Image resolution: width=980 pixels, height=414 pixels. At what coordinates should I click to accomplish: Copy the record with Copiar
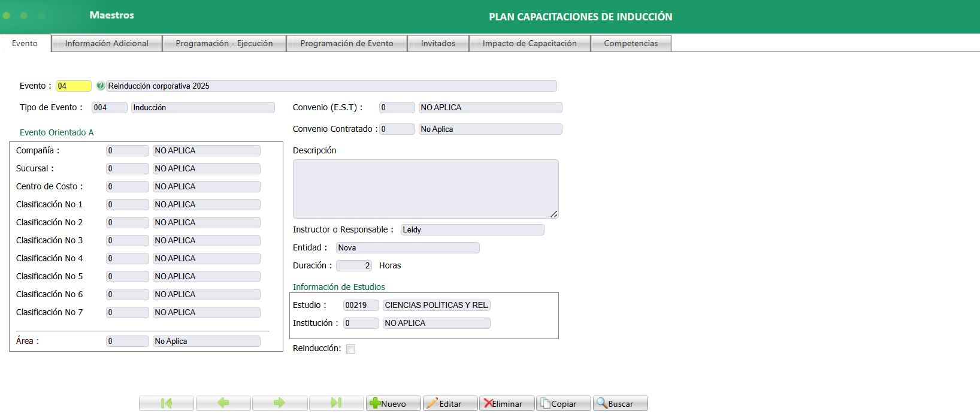click(x=563, y=403)
